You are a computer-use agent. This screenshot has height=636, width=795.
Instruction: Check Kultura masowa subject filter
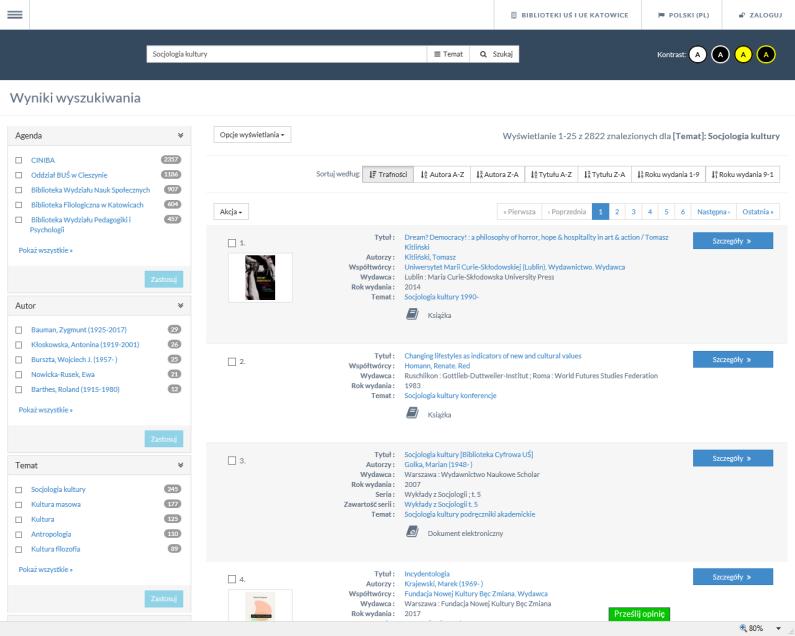pos(19,505)
